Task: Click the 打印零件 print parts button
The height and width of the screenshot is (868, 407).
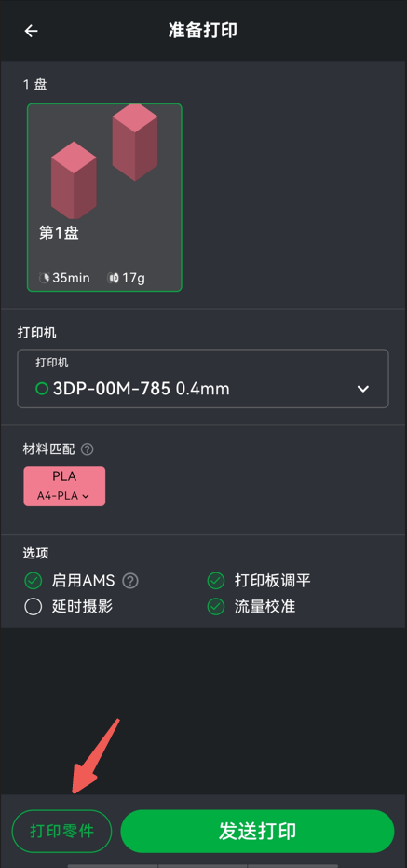Action: [x=61, y=831]
